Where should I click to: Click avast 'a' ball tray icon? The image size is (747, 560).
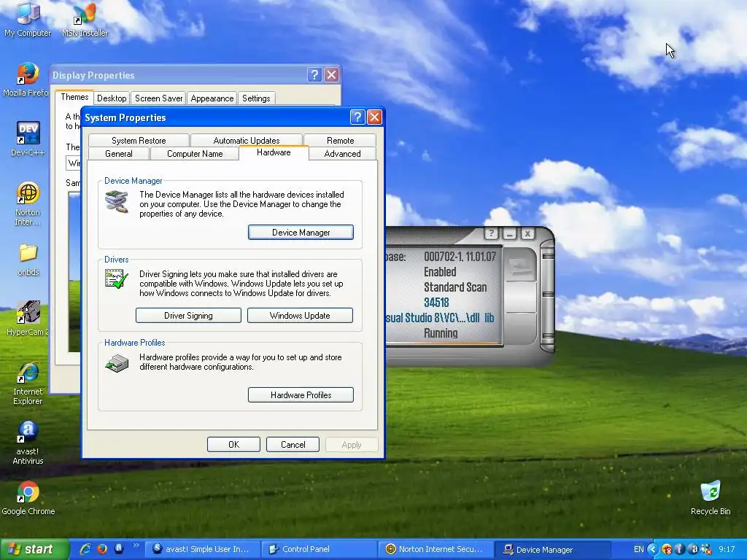[x=694, y=550]
